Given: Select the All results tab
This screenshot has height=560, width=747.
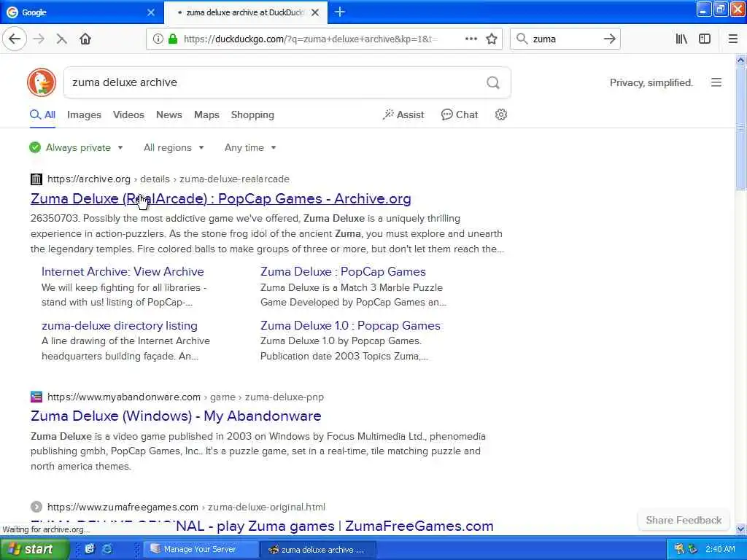Looking at the screenshot, I should [42, 114].
